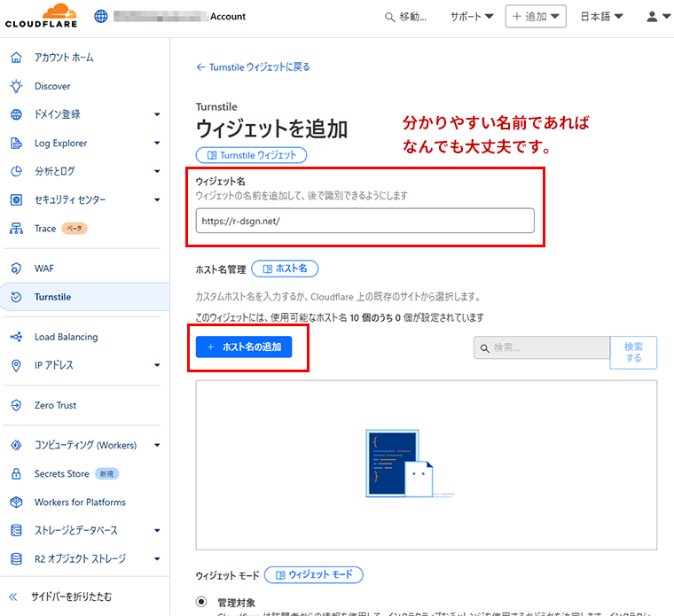The image size is (674, 616).
Task: Click the Log Explorer document icon
Action: pyautogui.click(x=16, y=143)
